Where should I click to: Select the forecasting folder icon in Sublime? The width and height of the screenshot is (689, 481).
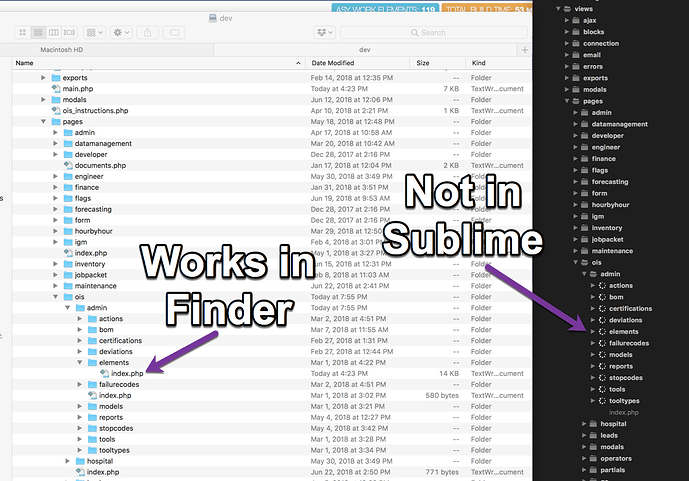pos(584,182)
